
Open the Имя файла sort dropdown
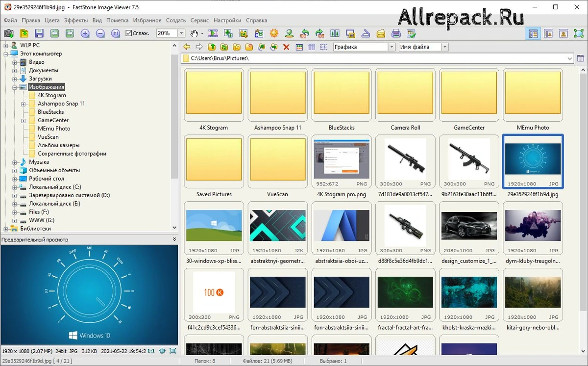click(444, 47)
